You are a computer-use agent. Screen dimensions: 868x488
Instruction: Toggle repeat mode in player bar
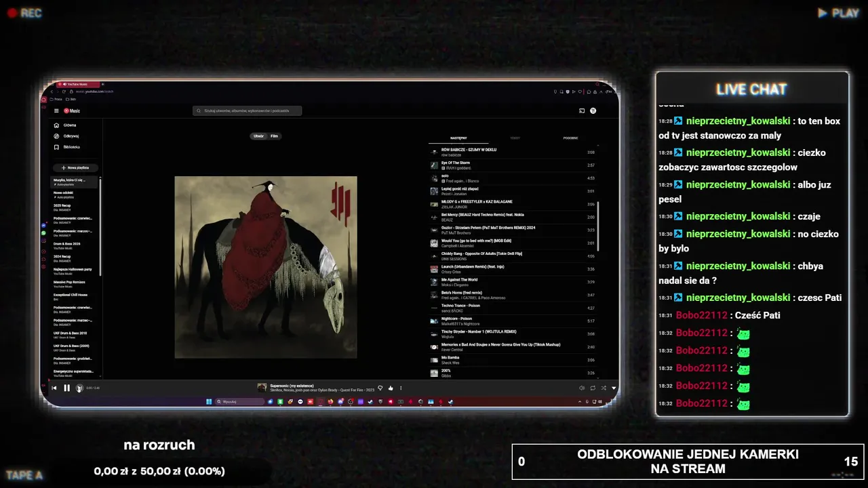(x=593, y=388)
